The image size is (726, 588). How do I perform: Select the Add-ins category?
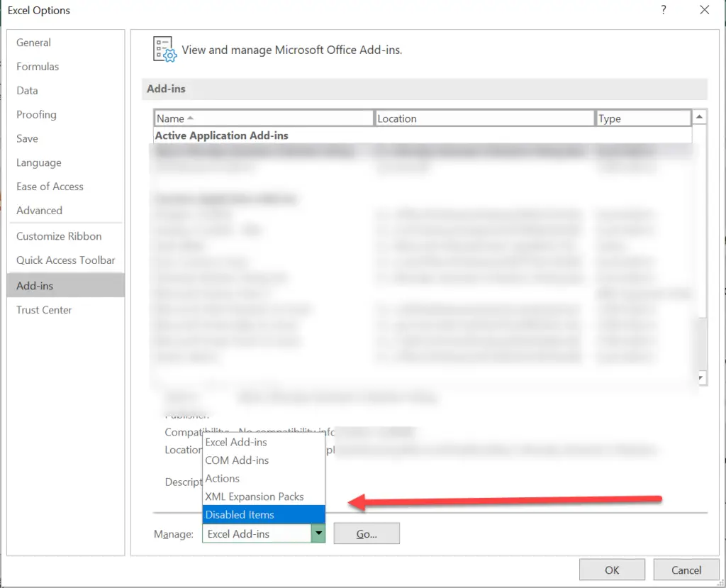[x=66, y=285]
